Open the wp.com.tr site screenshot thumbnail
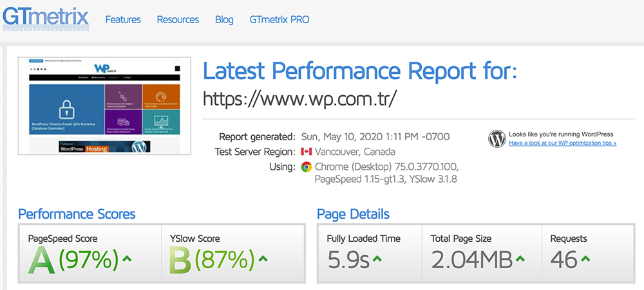The width and height of the screenshot is (644, 290). [x=105, y=106]
